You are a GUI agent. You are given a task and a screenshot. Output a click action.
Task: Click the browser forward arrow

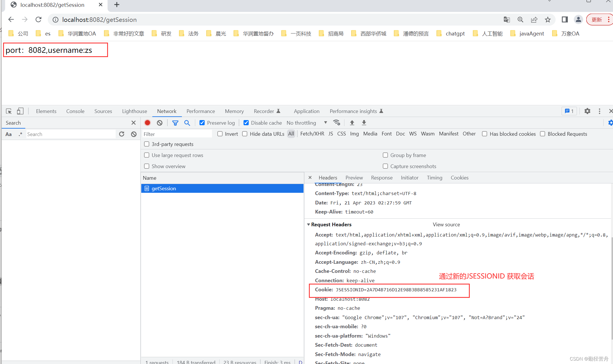tap(25, 20)
